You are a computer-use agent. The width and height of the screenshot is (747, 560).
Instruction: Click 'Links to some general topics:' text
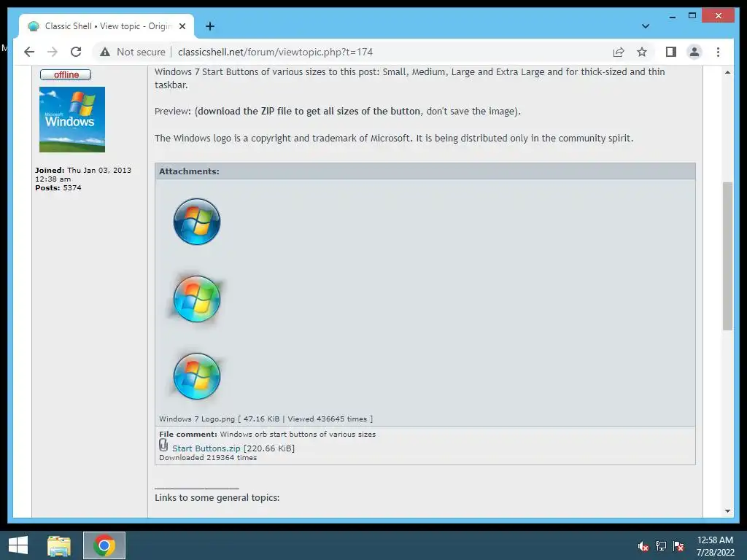(217, 497)
